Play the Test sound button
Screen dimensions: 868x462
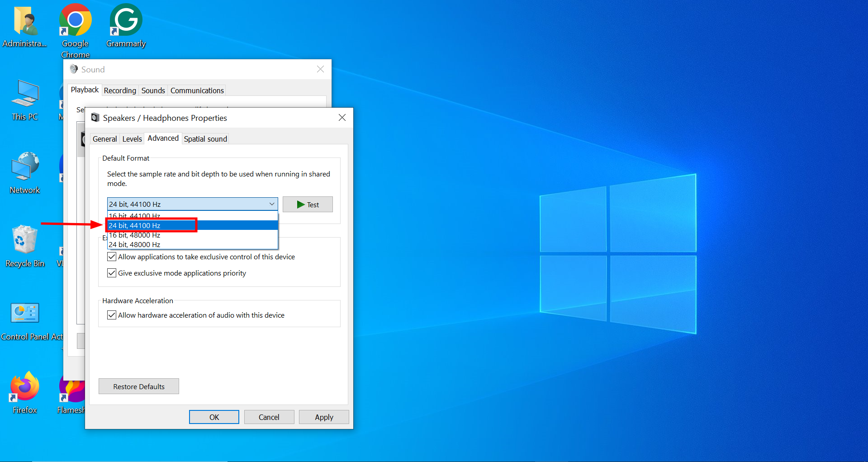click(308, 205)
